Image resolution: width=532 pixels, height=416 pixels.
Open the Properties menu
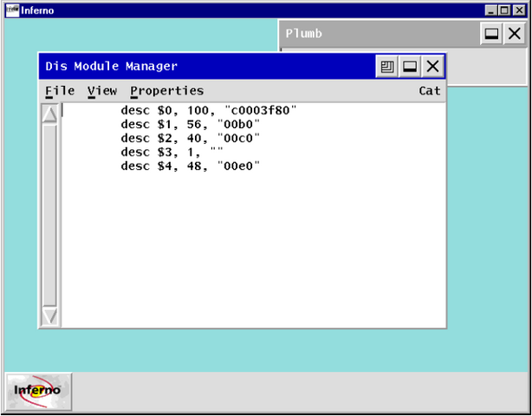click(167, 91)
